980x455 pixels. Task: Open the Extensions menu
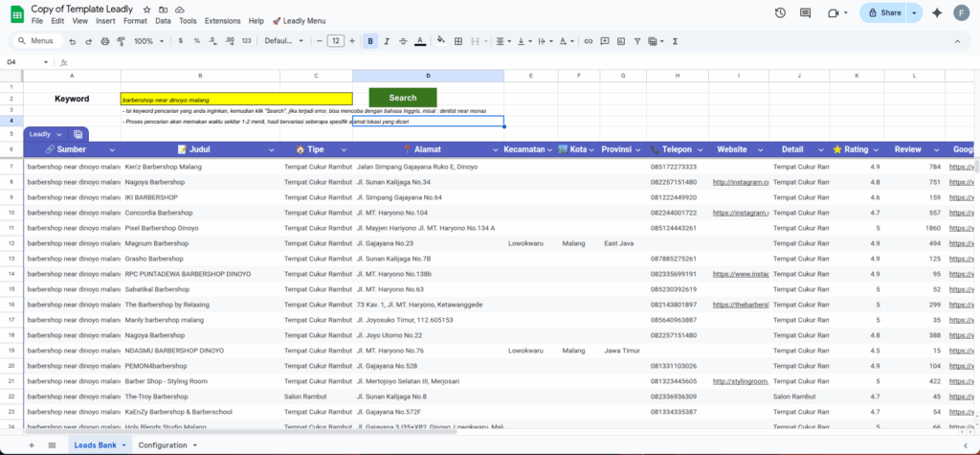[222, 20]
